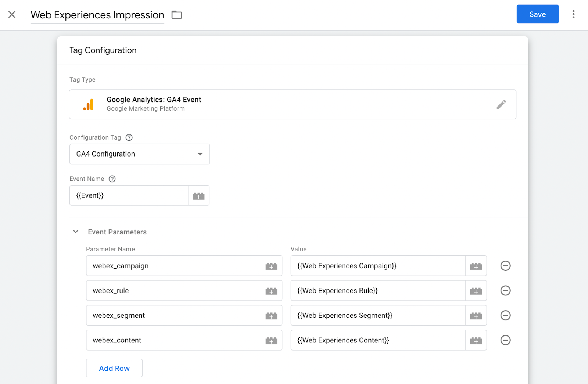
Task: Click the pencil icon to edit tag type
Action: [x=501, y=104]
